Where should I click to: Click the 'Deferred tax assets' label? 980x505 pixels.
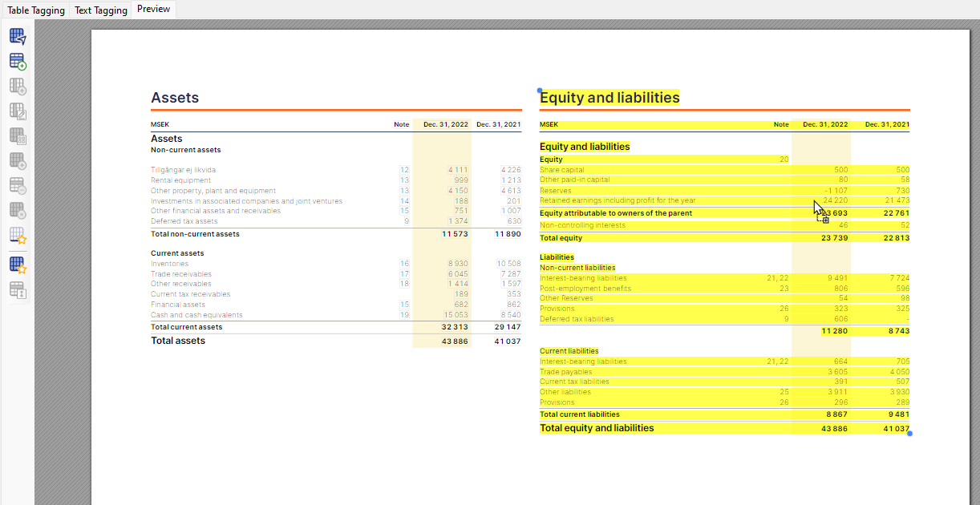pyautogui.click(x=184, y=221)
